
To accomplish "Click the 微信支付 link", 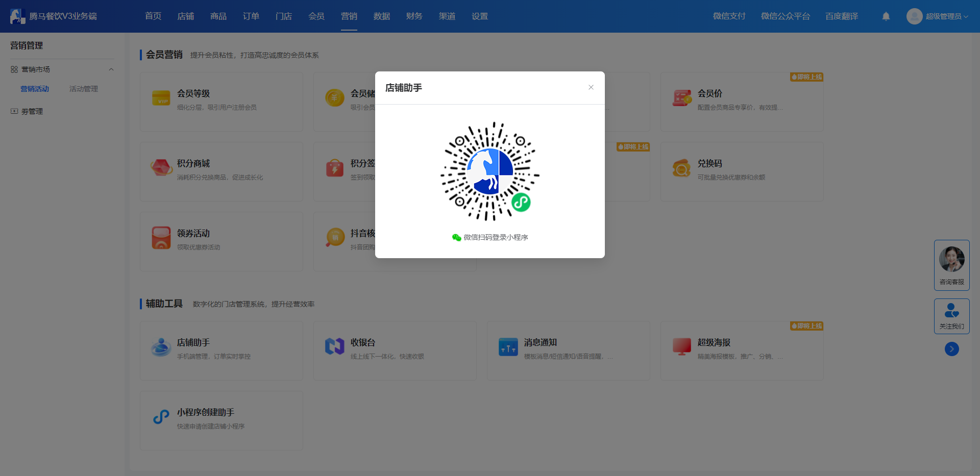I will [729, 16].
